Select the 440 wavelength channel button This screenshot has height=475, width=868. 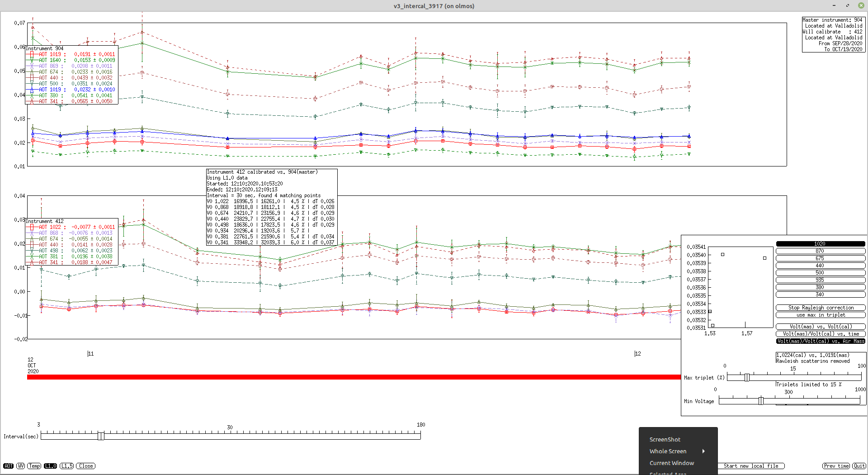pos(820,266)
